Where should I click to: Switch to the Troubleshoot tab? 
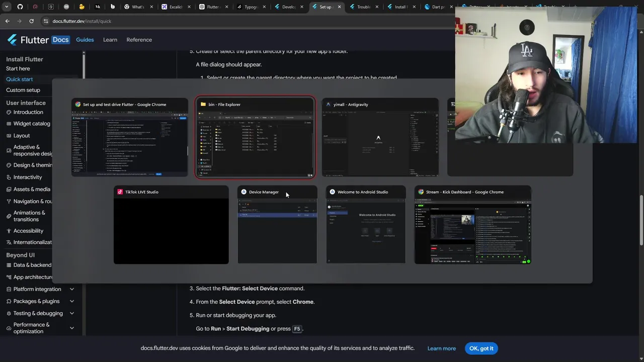(x=363, y=7)
